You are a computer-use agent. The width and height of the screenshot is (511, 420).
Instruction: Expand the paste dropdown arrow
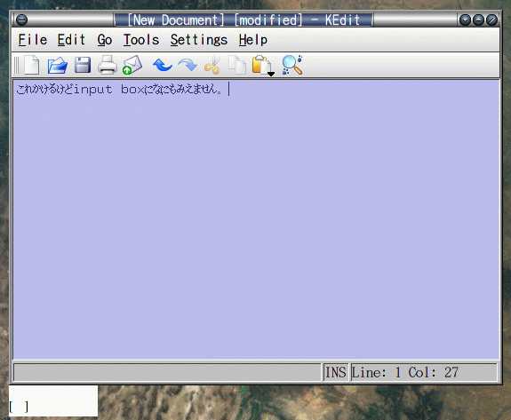271,74
